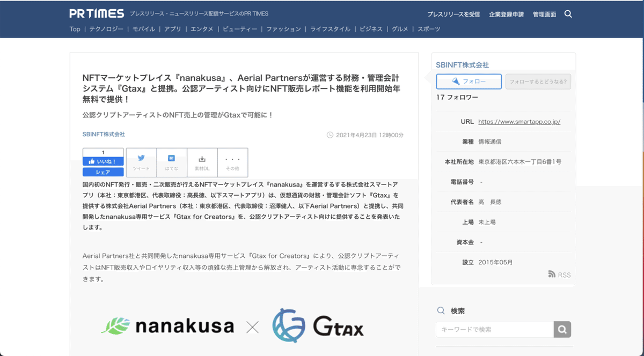Click 企業登録申請 link

pyautogui.click(x=506, y=14)
